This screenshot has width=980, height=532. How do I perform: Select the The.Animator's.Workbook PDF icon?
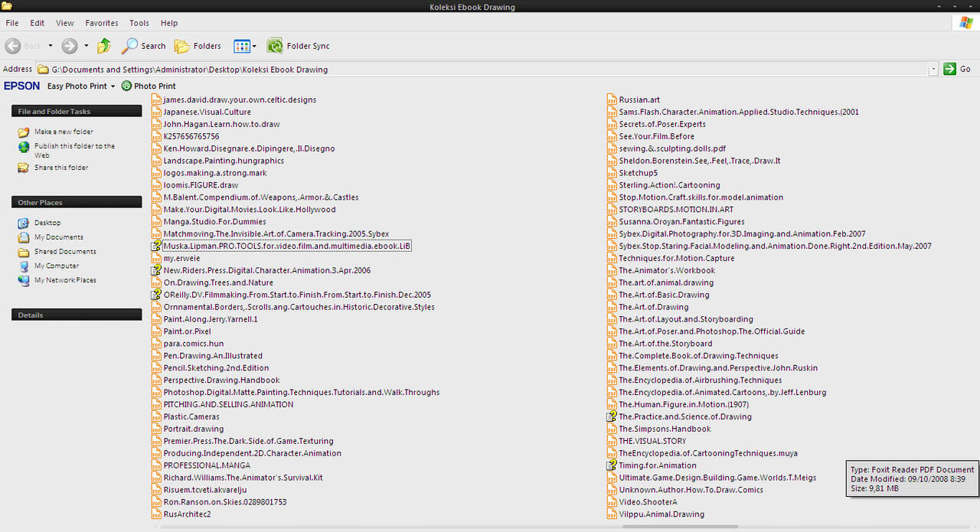click(x=612, y=270)
